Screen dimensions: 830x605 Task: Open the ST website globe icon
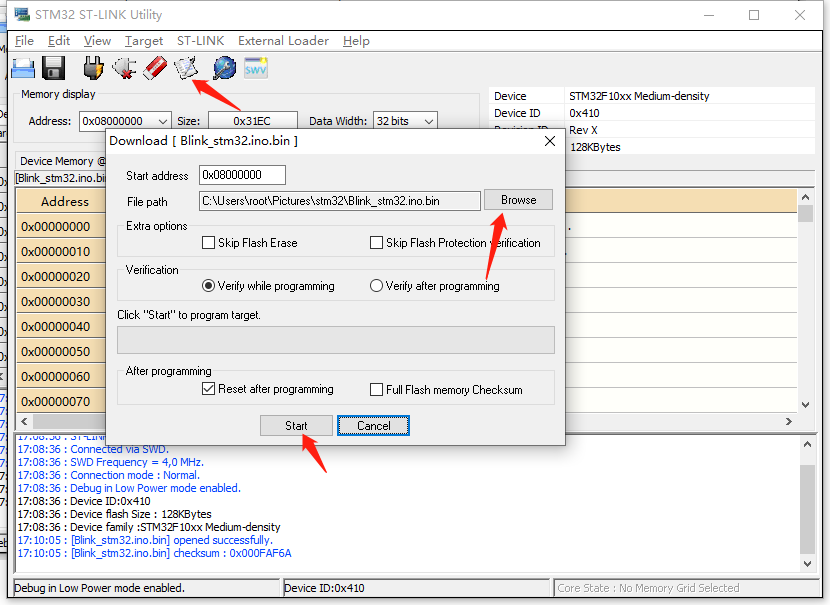(x=224, y=68)
